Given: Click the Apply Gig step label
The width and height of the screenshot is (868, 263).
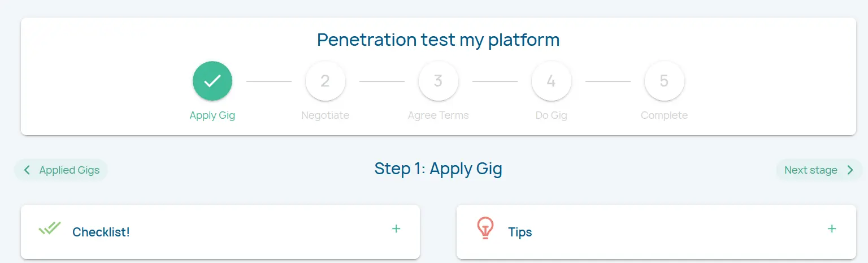Looking at the screenshot, I should point(212,115).
